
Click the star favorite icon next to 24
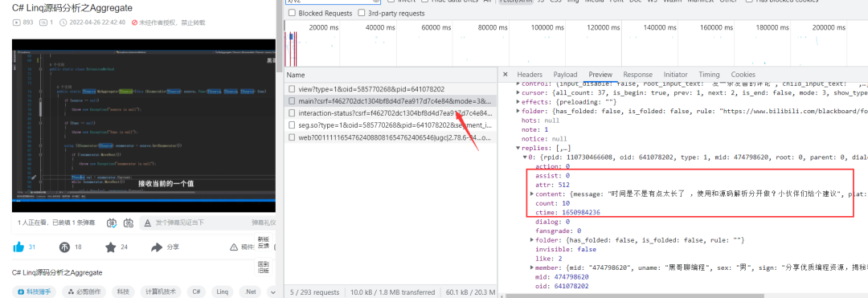(x=111, y=247)
